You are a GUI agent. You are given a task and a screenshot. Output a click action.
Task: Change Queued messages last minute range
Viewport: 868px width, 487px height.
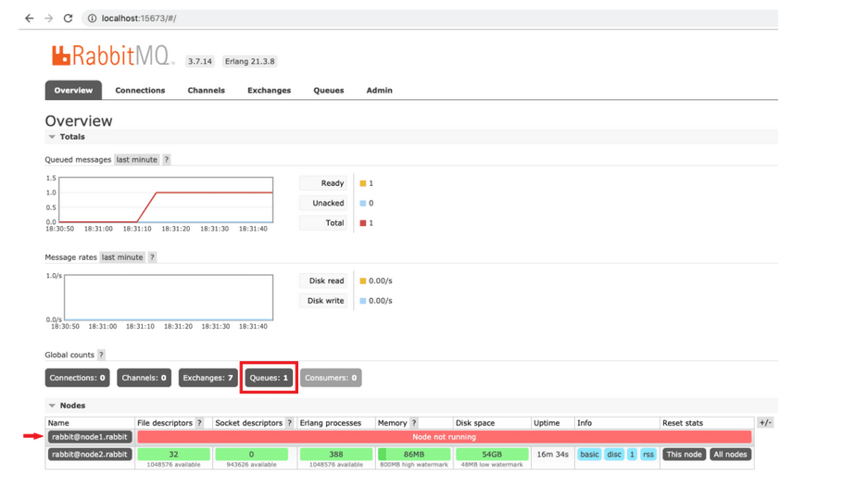(x=137, y=159)
